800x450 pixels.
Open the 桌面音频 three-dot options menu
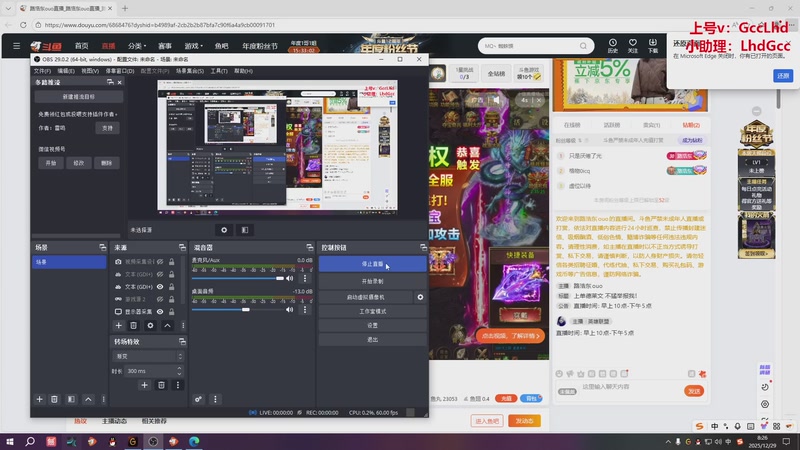point(305,310)
